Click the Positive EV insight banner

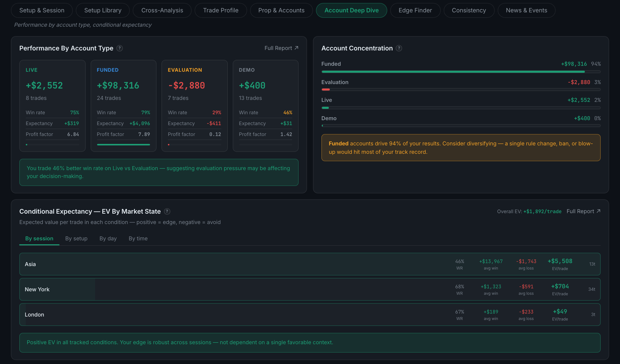pos(310,343)
